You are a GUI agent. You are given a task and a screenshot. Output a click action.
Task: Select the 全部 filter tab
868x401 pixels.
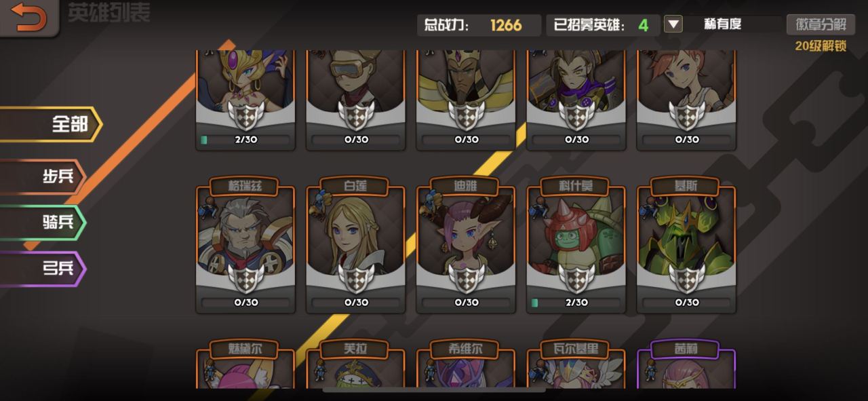point(50,124)
